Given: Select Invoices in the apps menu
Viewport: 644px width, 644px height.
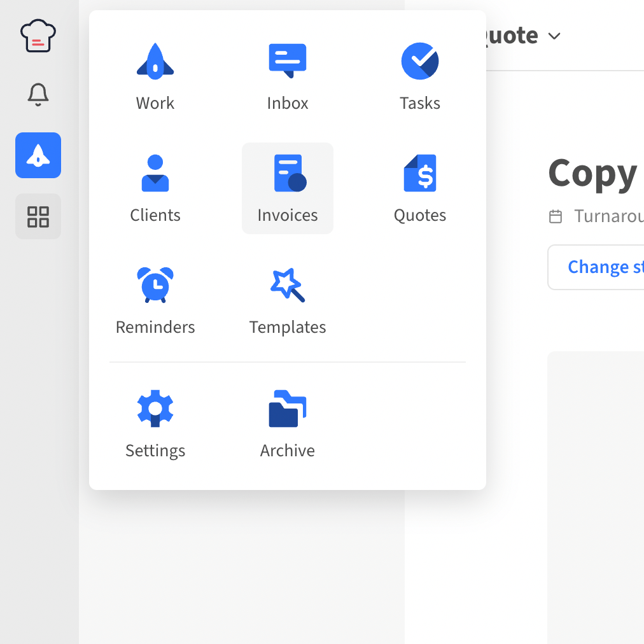Looking at the screenshot, I should tap(288, 188).
